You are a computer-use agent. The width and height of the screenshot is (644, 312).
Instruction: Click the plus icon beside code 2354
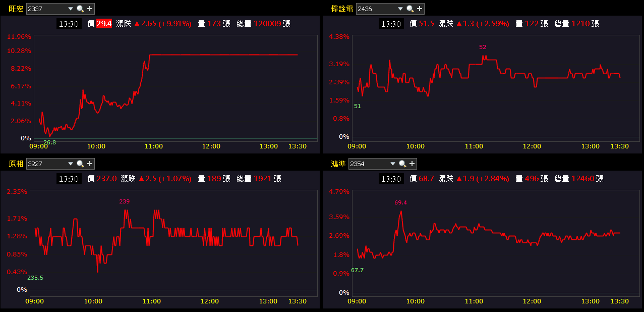click(412, 164)
